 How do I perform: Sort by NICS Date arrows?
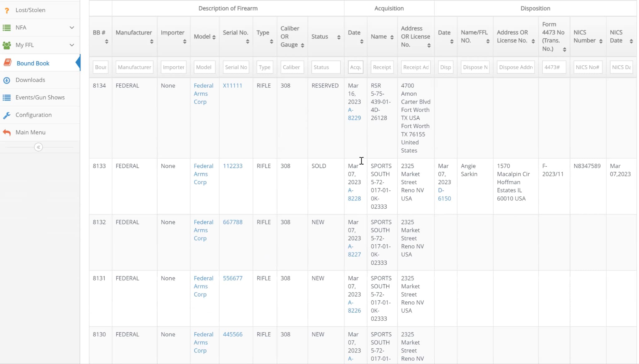(631, 41)
